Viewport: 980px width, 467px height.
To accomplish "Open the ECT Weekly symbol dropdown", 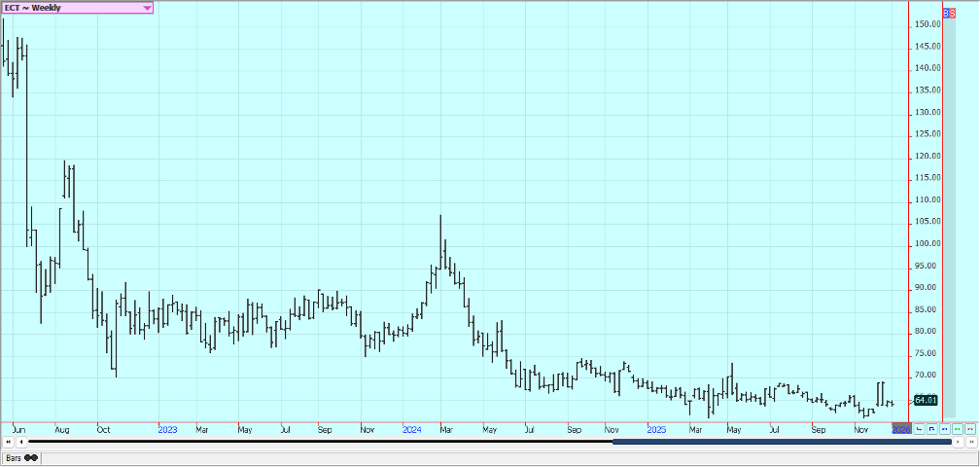I will pyautogui.click(x=68, y=8).
